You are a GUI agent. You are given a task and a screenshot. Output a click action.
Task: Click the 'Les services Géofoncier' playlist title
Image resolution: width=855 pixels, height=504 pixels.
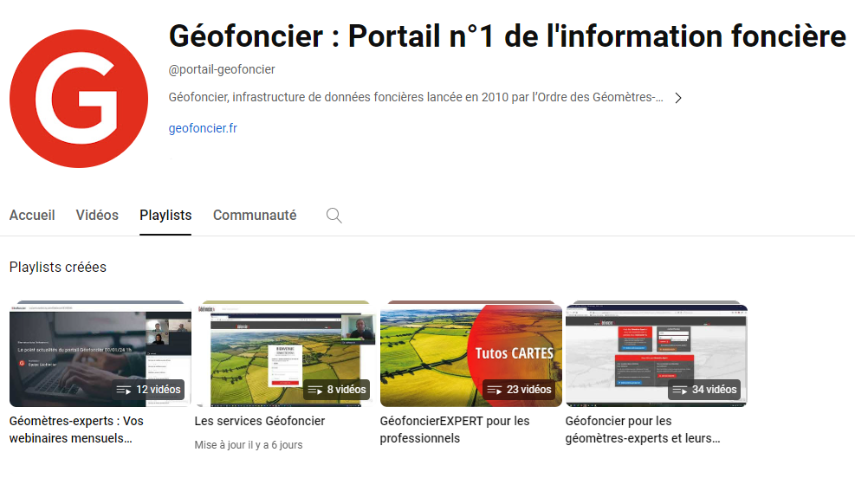pyautogui.click(x=260, y=421)
